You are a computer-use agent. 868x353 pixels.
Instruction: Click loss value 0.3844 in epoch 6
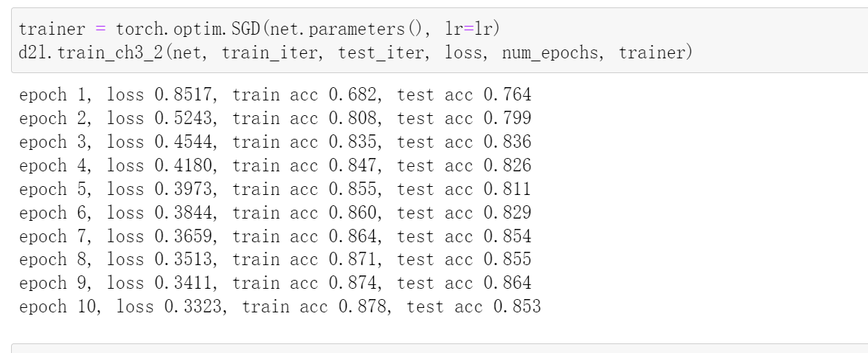(183, 213)
